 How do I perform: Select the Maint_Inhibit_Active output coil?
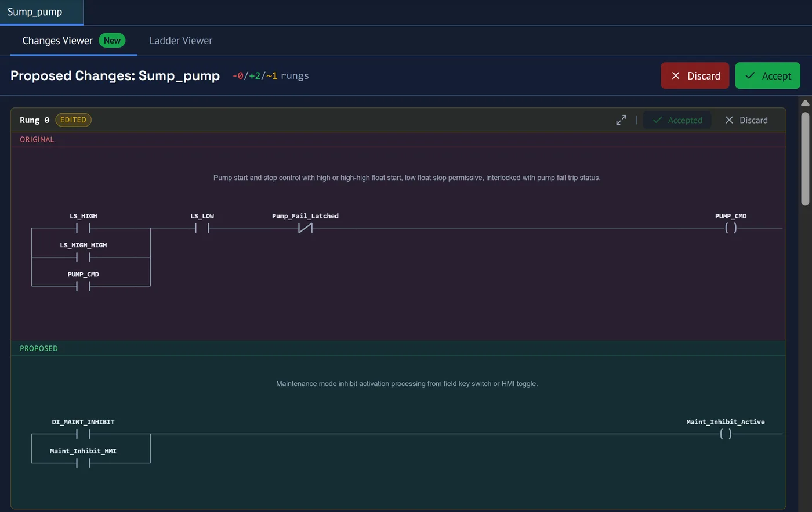point(726,434)
